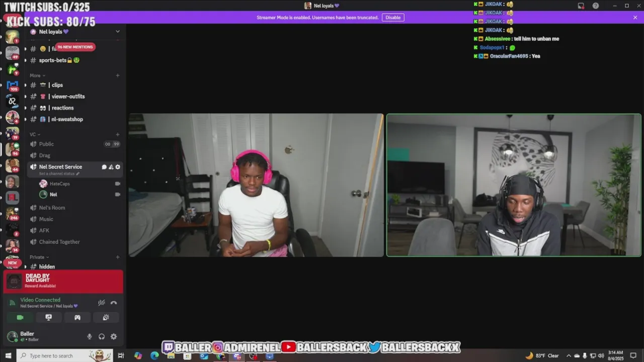This screenshot has height=362, width=644.
Task: Open the Dead by Daylight reward banner
Action: click(63, 282)
